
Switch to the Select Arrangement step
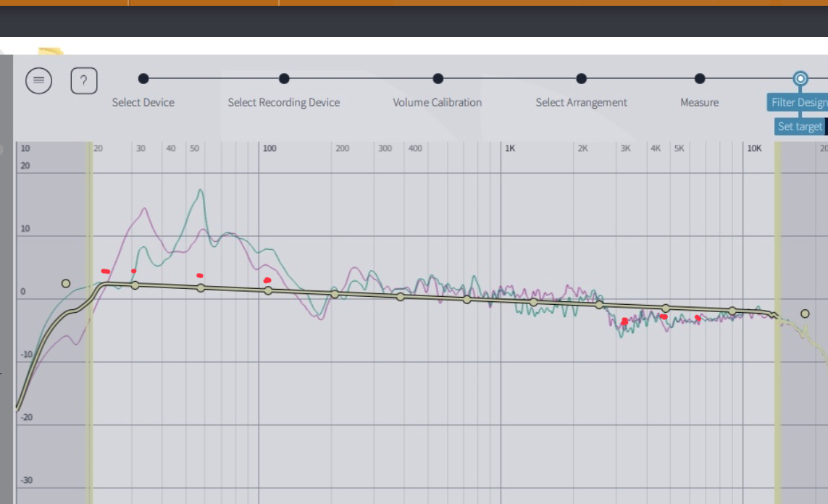point(581,78)
